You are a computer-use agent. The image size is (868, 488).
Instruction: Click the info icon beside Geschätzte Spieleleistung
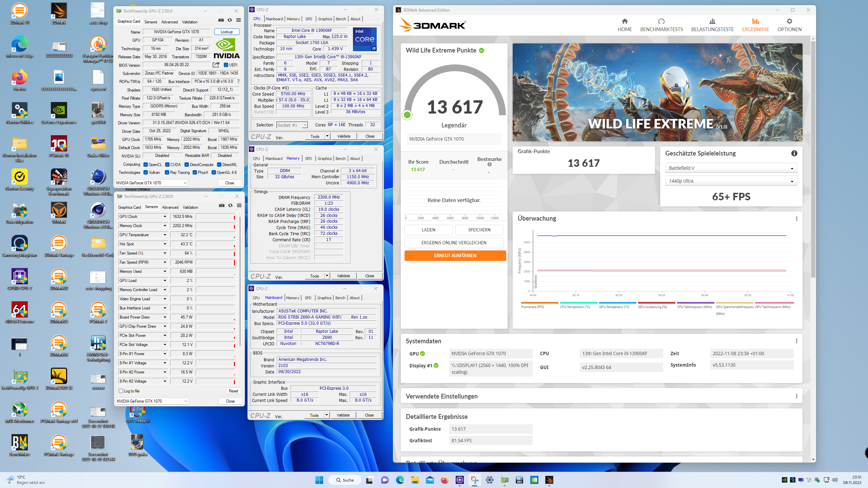click(x=794, y=153)
